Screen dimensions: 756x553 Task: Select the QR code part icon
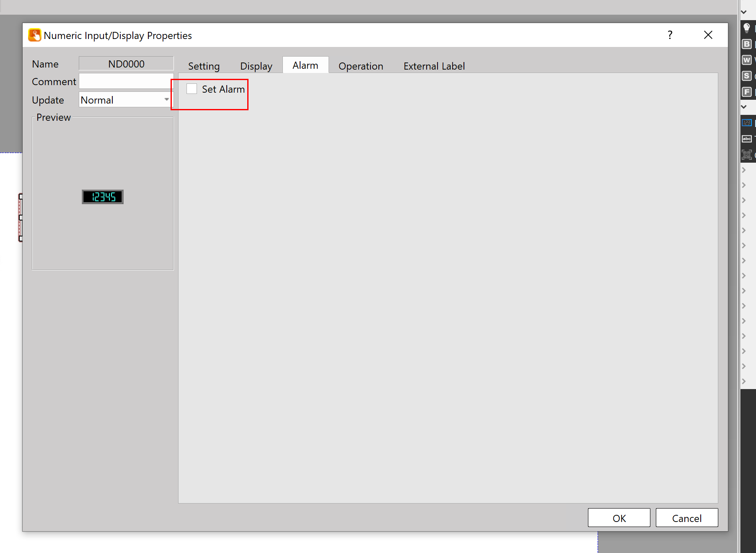click(x=746, y=155)
